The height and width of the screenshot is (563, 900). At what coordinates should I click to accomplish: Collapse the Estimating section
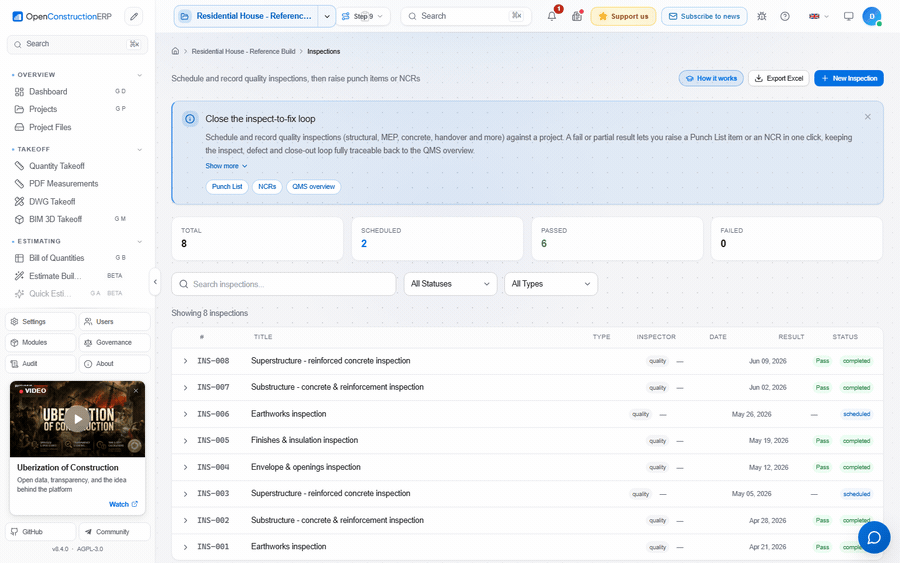tap(139, 242)
